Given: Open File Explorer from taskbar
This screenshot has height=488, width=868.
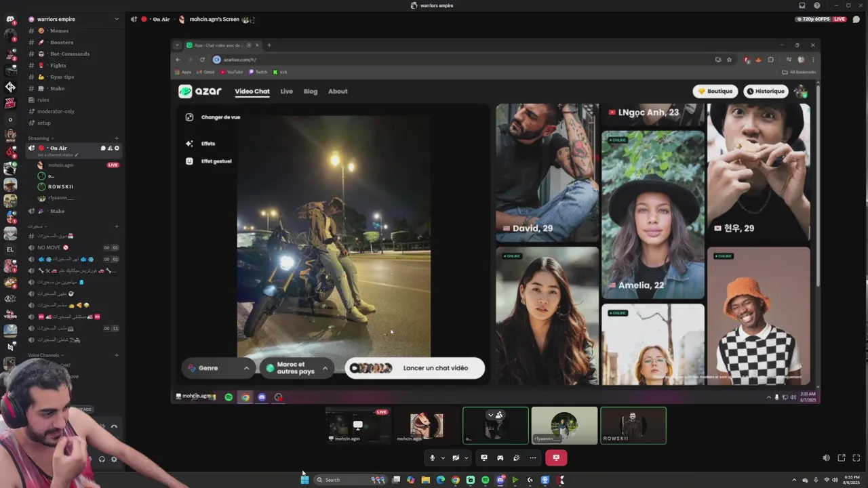Looking at the screenshot, I should (x=425, y=480).
